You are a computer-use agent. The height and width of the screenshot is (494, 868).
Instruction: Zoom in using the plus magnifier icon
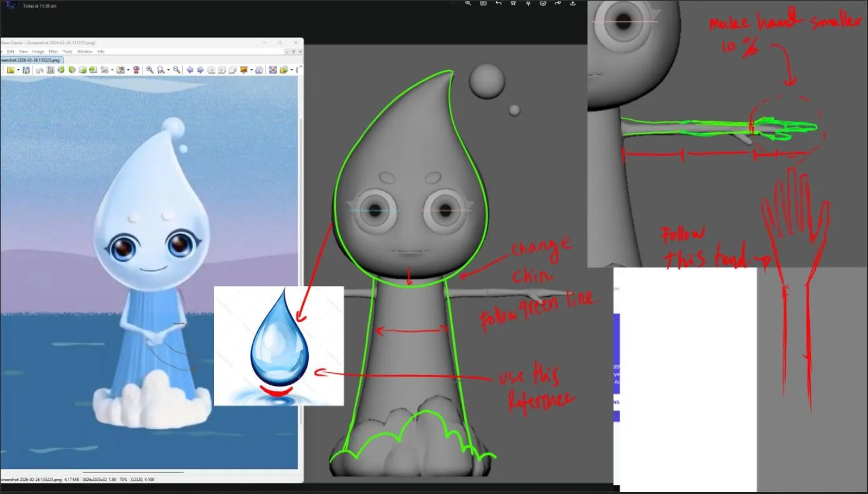(150, 70)
